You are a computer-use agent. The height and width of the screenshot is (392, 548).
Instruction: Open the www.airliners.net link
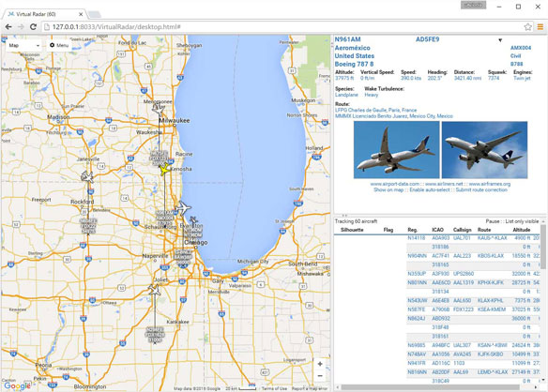(x=444, y=184)
